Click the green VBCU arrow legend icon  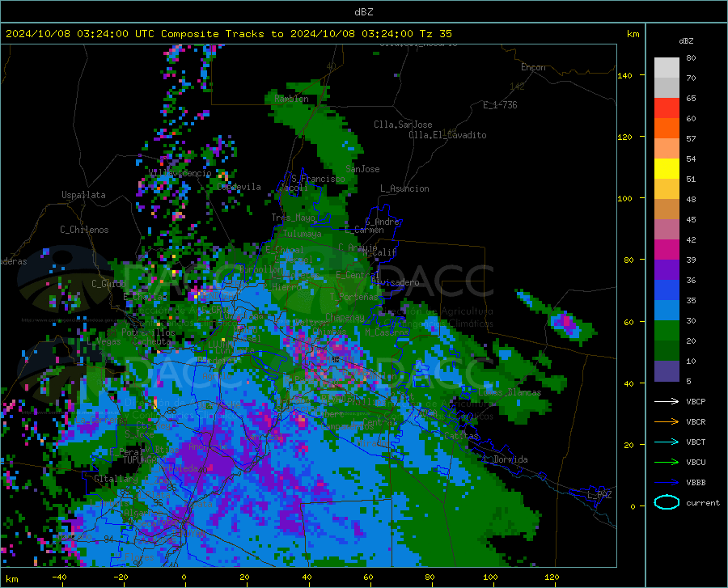click(x=667, y=462)
